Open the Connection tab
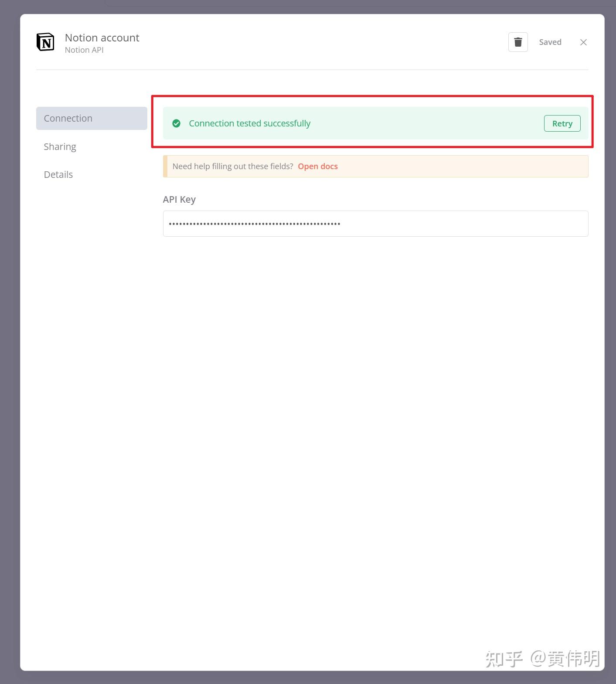 [x=92, y=118]
